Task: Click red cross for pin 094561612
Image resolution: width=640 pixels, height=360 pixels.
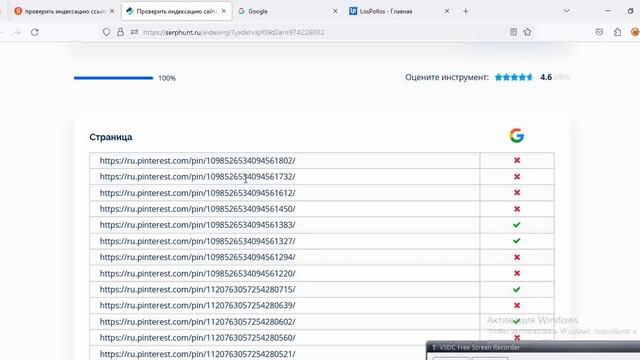Action: pos(517,193)
